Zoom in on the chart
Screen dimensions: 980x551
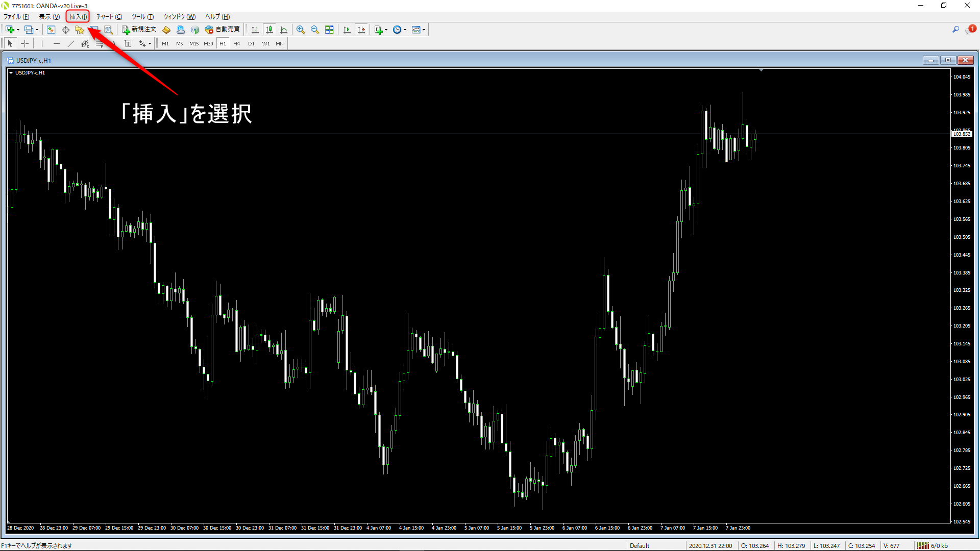tap(301, 30)
